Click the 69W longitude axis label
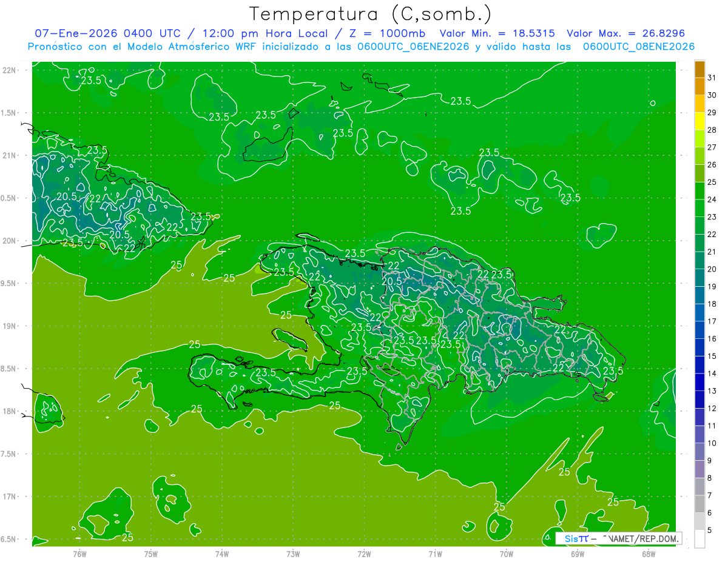Image resolution: width=728 pixels, height=562 pixels. tap(578, 554)
